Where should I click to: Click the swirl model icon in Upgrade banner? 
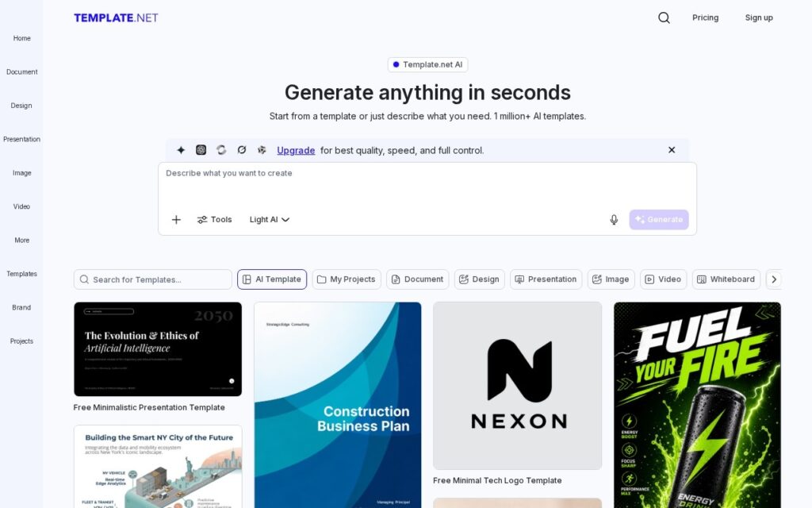221,150
